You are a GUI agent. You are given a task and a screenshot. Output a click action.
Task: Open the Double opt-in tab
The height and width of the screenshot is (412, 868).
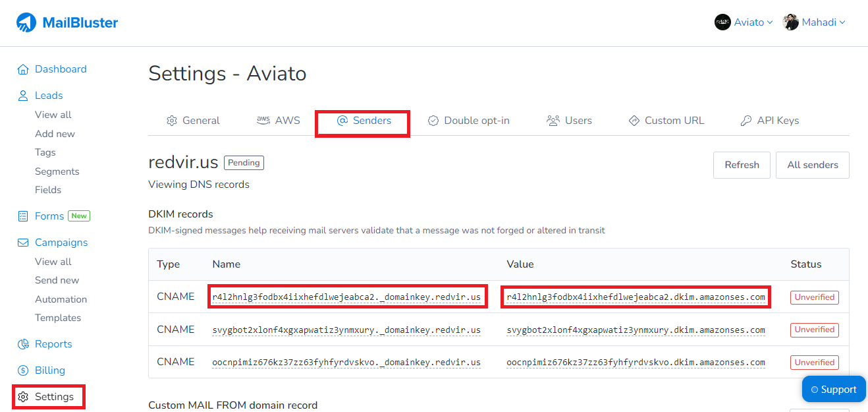click(x=469, y=121)
